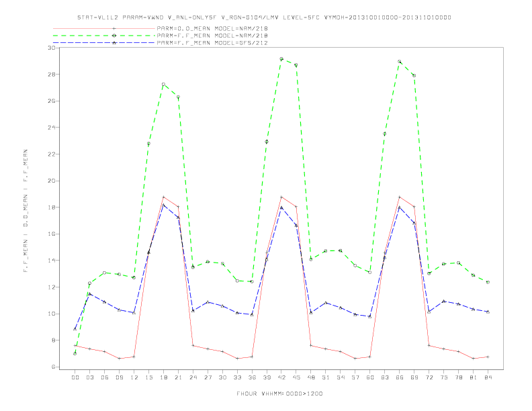Click y-axis tick label 10
The image size is (532, 411).
click(52, 314)
